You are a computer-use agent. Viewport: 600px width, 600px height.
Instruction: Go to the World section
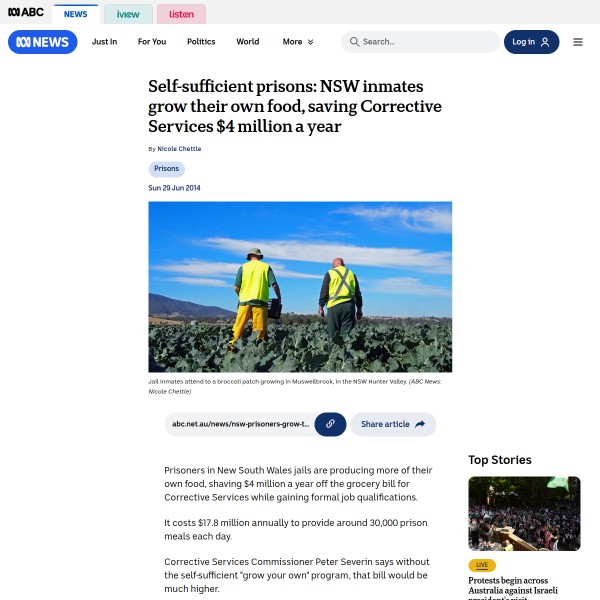click(x=248, y=42)
